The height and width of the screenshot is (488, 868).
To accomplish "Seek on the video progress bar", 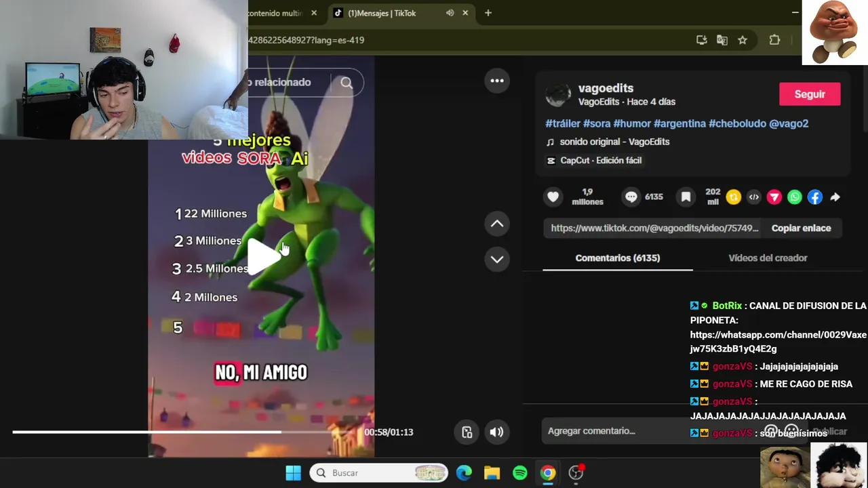I will click(183, 432).
